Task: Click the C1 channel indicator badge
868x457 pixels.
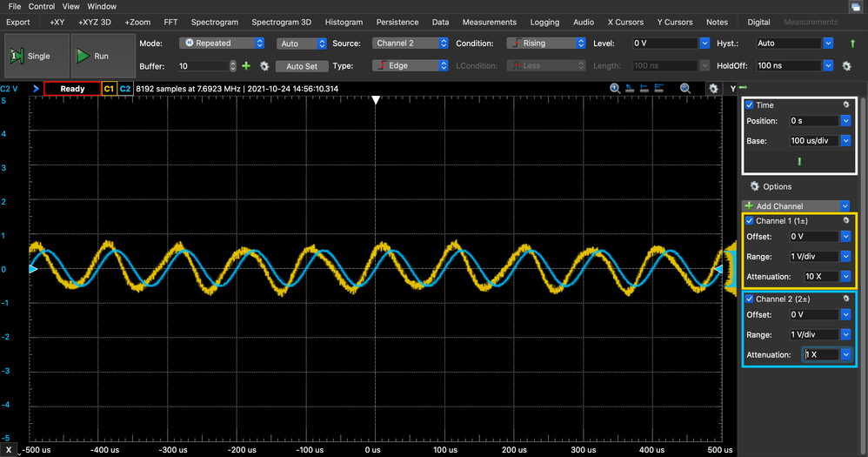Action: coord(109,89)
